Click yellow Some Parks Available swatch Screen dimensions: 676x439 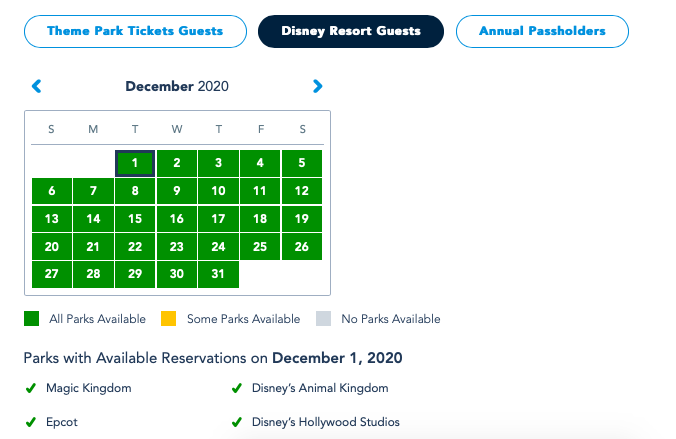tap(169, 319)
